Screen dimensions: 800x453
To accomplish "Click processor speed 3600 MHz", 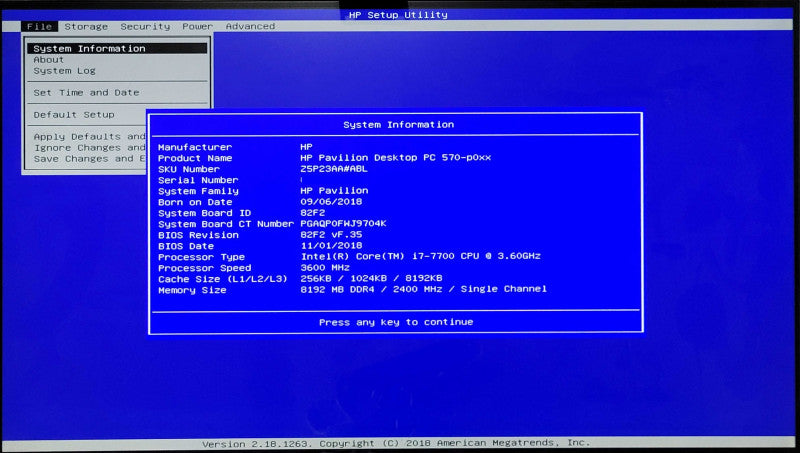I will click(x=324, y=268).
